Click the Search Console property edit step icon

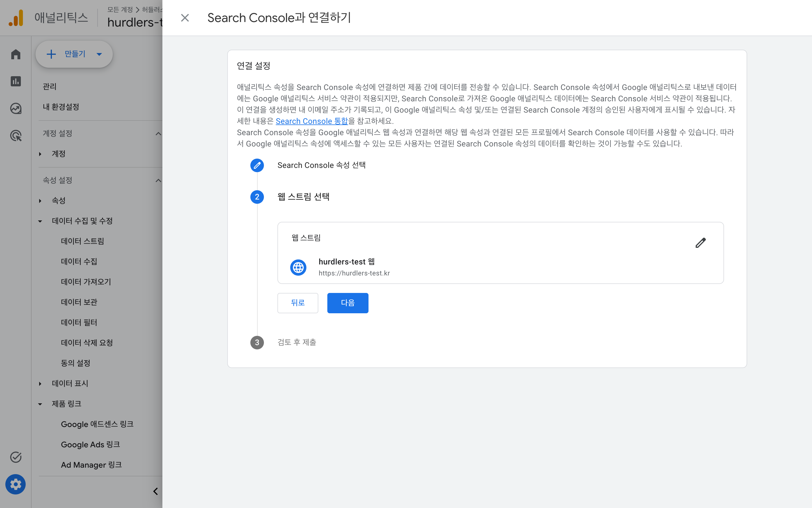257,165
